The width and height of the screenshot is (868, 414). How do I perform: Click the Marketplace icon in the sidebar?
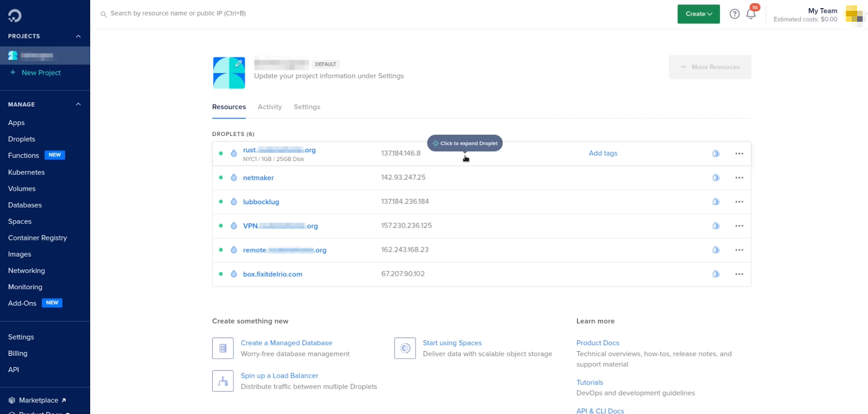coord(12,400)
